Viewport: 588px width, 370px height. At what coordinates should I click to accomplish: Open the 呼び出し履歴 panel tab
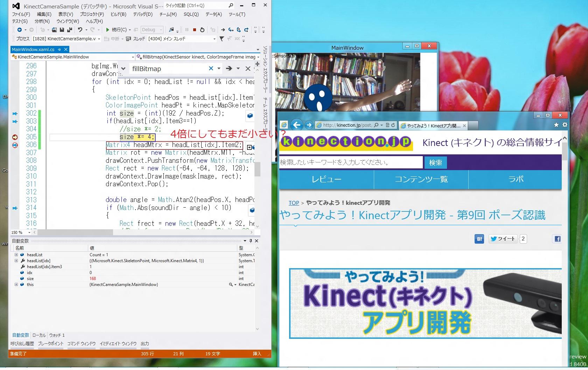pyautogui.click(x=22, y=344)
